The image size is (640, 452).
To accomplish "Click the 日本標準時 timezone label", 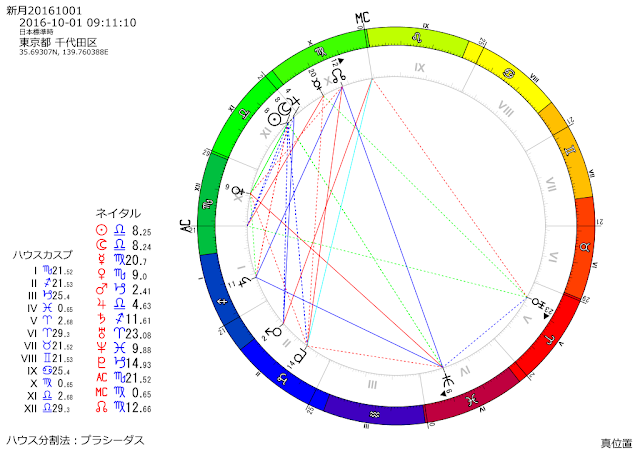I will coord(36,32).
